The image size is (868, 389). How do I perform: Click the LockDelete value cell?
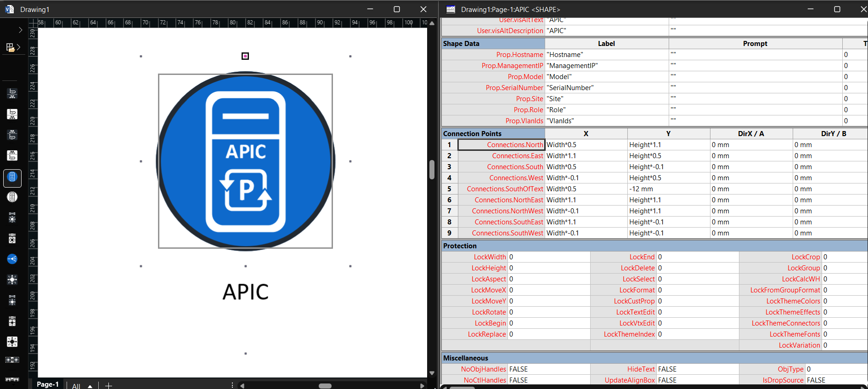click(698, 268)
